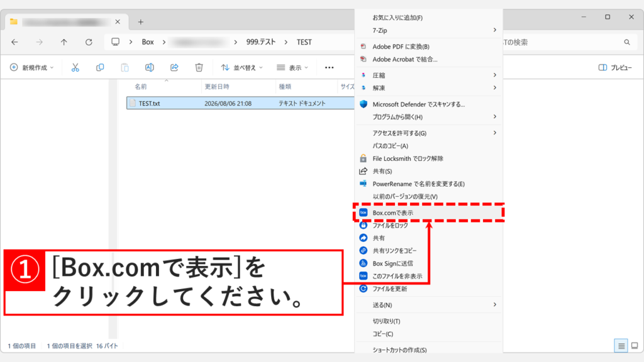This screenshot has height=362, width=644.
Task: Select Box Signに送信
Action: [428, 263]
